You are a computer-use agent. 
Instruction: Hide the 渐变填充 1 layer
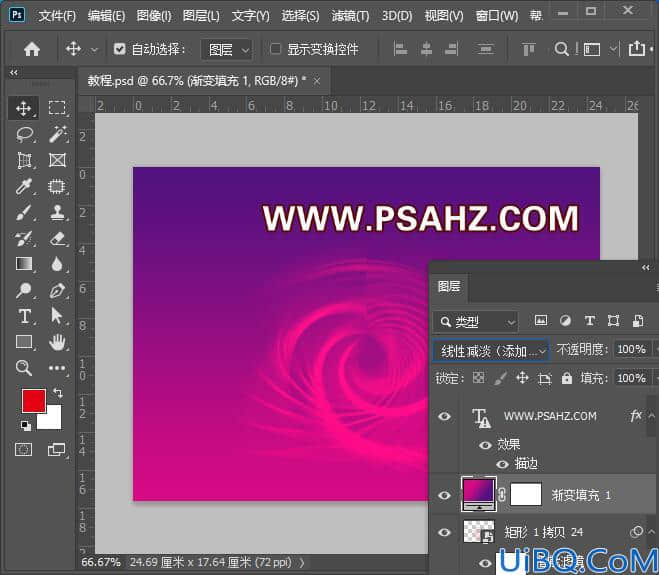pyautogui.click(x=445, y=495)
